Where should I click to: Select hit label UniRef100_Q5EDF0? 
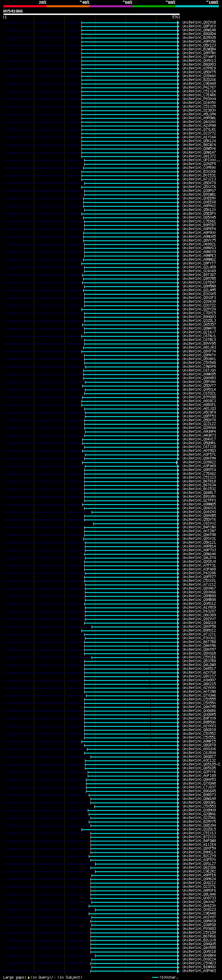coord(199,213)
